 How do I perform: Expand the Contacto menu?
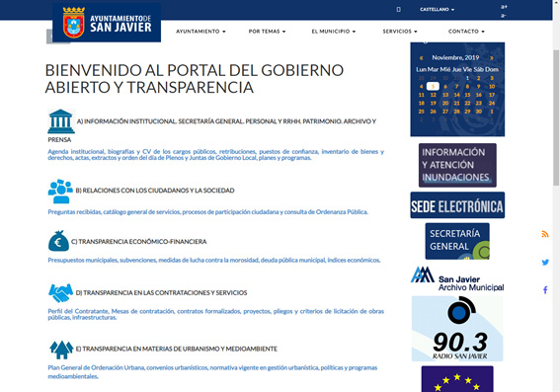click(x=466, y=32)
